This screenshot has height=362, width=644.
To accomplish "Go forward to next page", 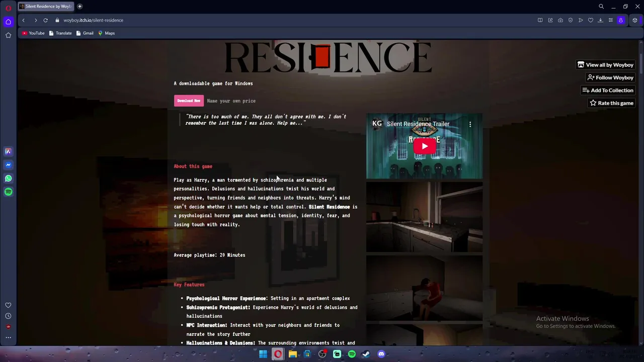I will pyautogui.click(x=35, y=20).
